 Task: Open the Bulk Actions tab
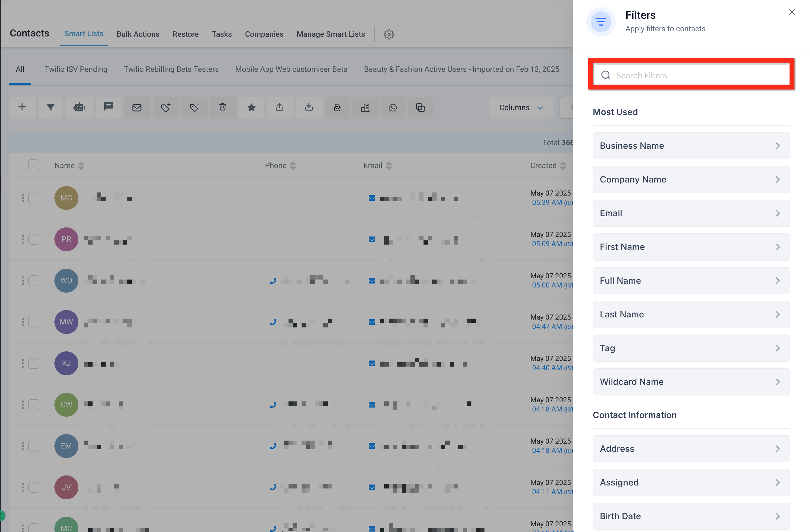point(138,34)
